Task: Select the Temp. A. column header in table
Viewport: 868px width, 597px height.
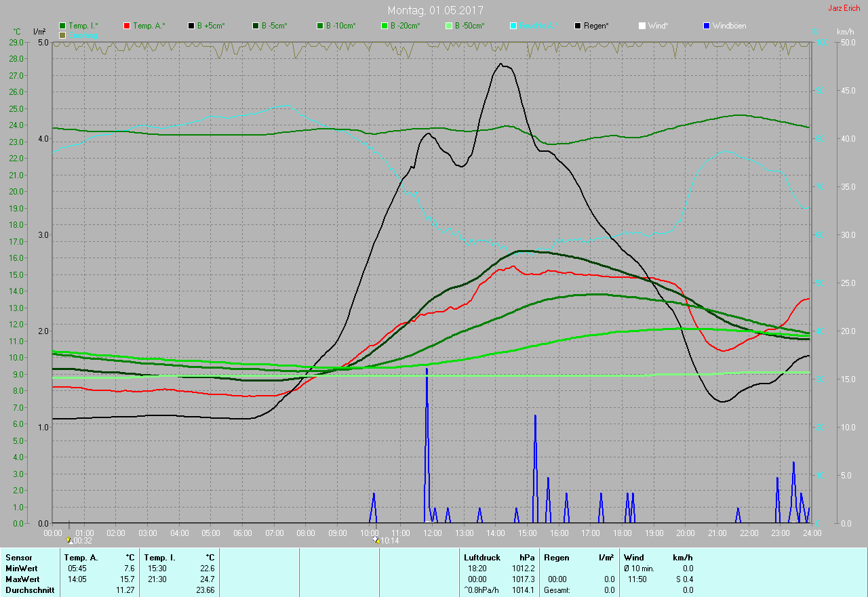Action: point(81,557)
